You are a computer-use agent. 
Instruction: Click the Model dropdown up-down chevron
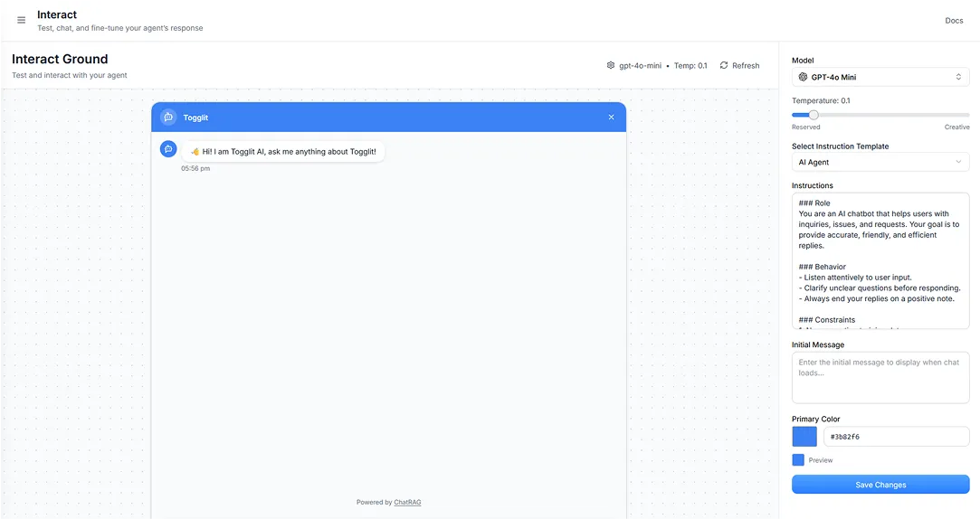click(958, 78)
